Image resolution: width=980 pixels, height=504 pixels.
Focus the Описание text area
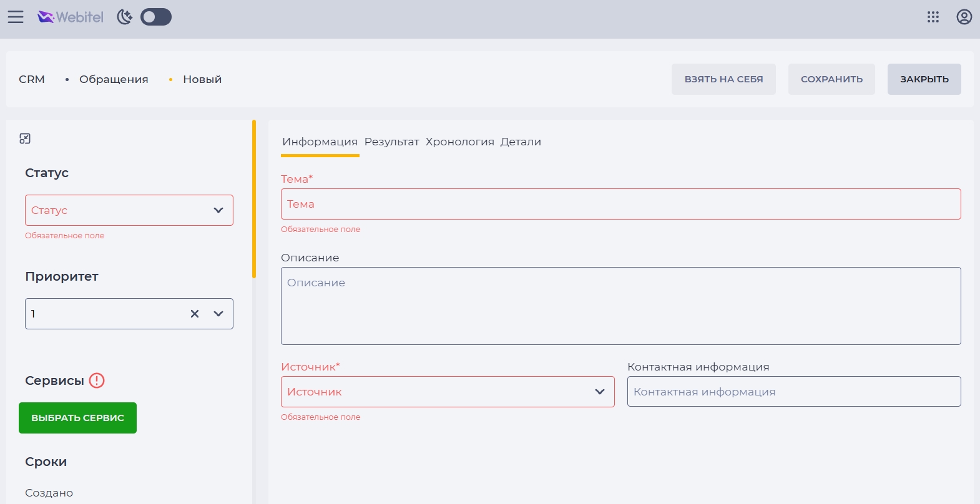(621, 306)
